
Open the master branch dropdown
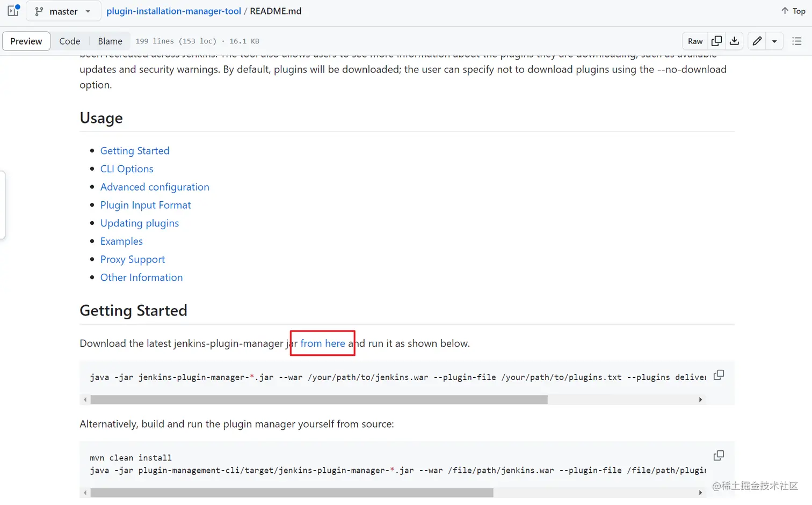pos(63,11)
